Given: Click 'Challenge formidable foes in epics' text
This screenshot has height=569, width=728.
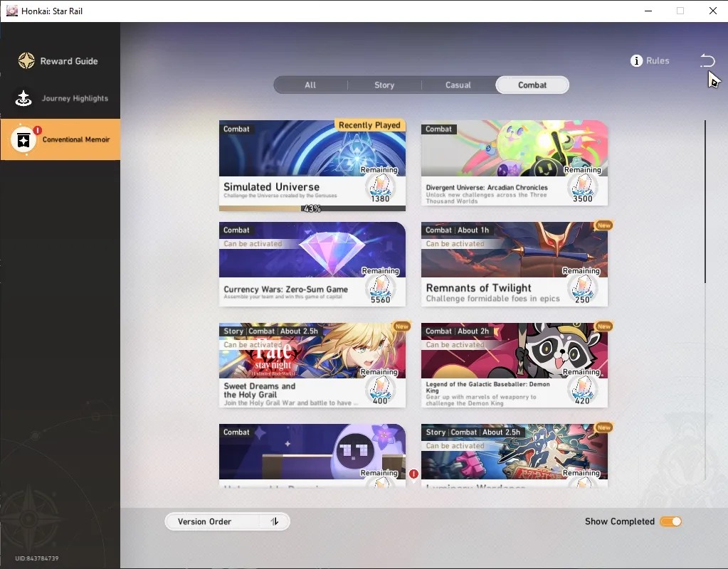Looking at the screenshot, I should (x=492, y=299).
